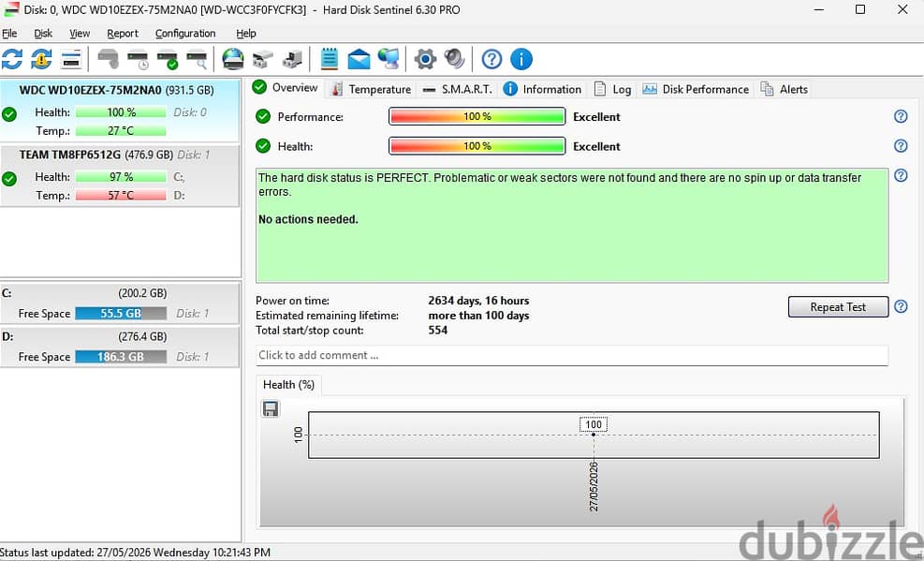Click the C: free space 55.5 GB bar

coord(121,314)
